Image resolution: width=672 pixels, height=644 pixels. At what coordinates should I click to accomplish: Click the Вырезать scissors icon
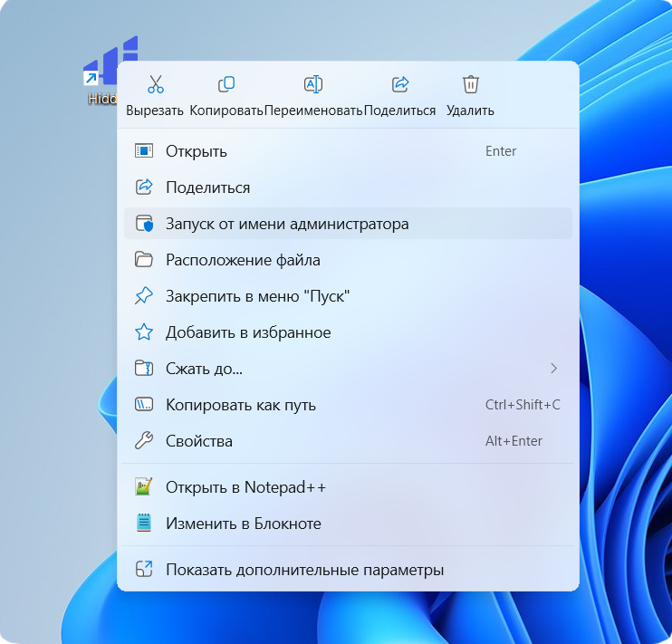[x=155, y=85]
